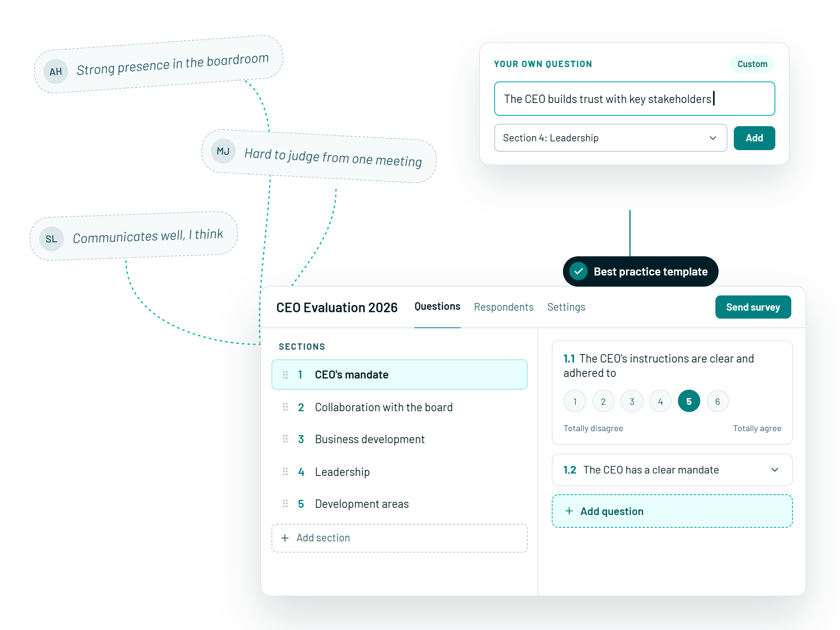
Task: Click question 1.1 text about instructions
Action: pyautogui.click(x=658, y=365)
